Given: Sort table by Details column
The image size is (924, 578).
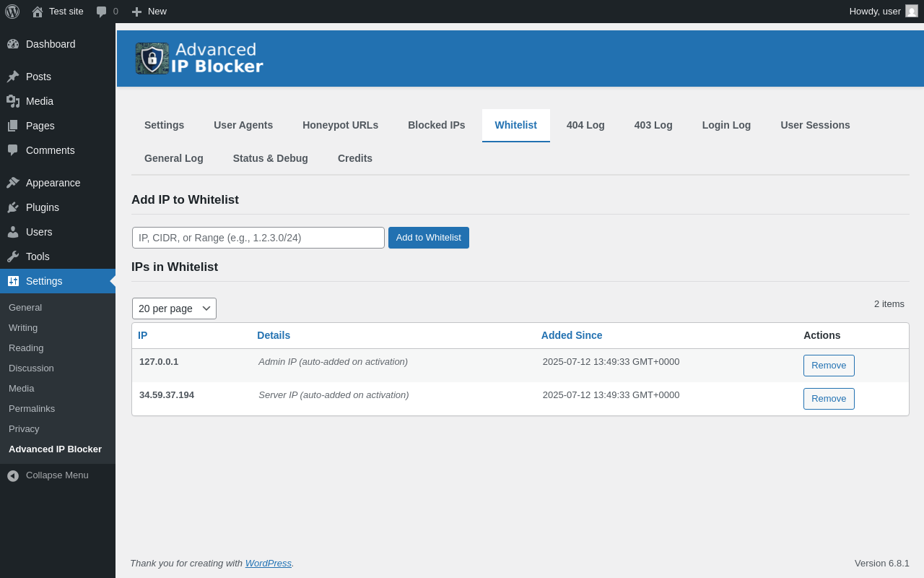Looking at the screenshot, I should click(274, 335).
